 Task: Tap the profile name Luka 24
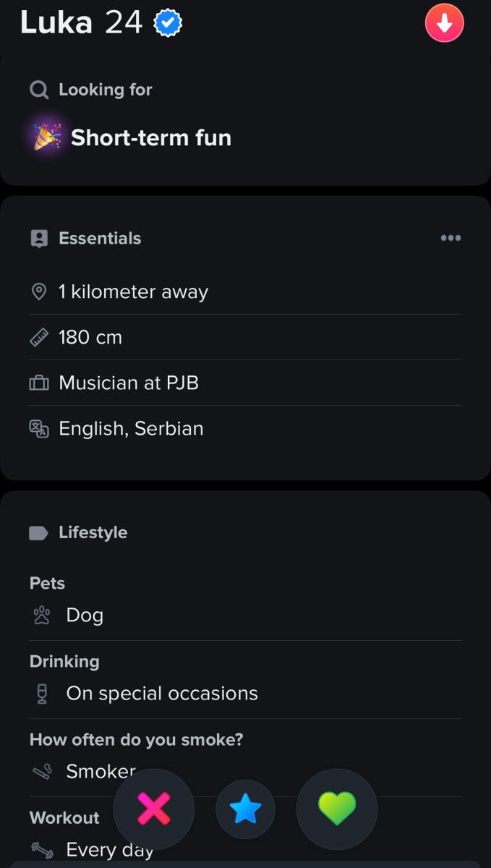pyautogui.click(x=81, y=23)
